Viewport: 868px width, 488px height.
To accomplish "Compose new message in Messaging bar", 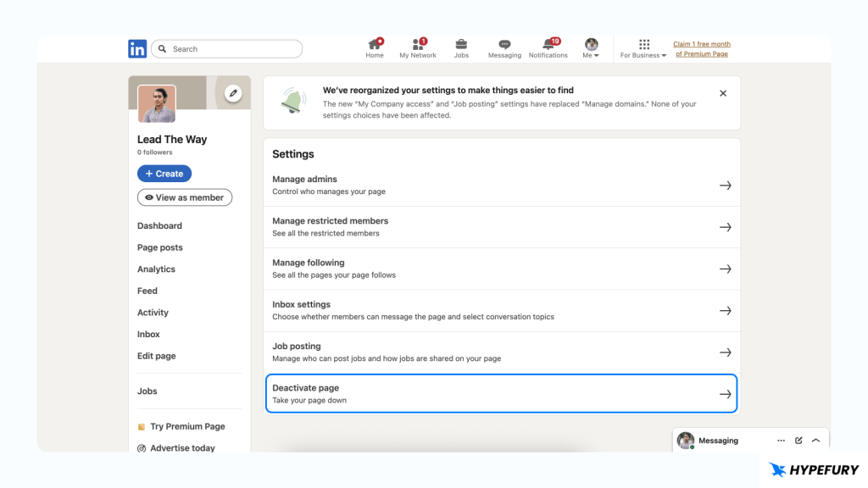I will coord(798,441).
